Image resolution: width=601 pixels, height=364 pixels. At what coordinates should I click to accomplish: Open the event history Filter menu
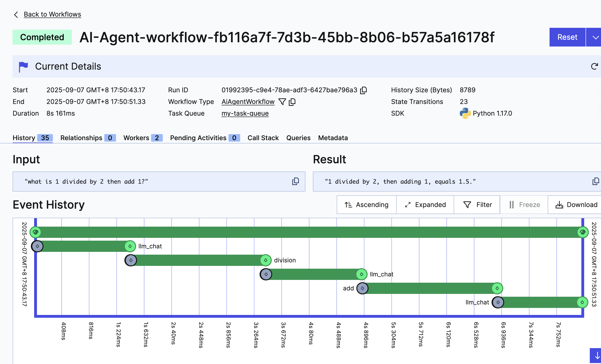coord(477,205)
